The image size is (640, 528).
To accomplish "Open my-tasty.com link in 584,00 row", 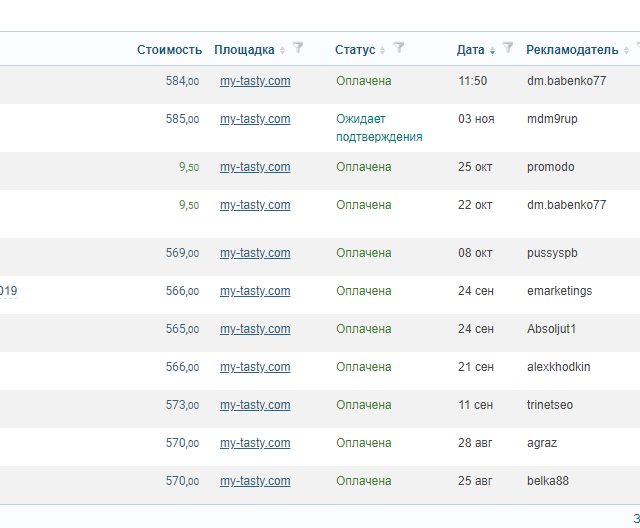I will pyautogui.click(x=255, y=81).
